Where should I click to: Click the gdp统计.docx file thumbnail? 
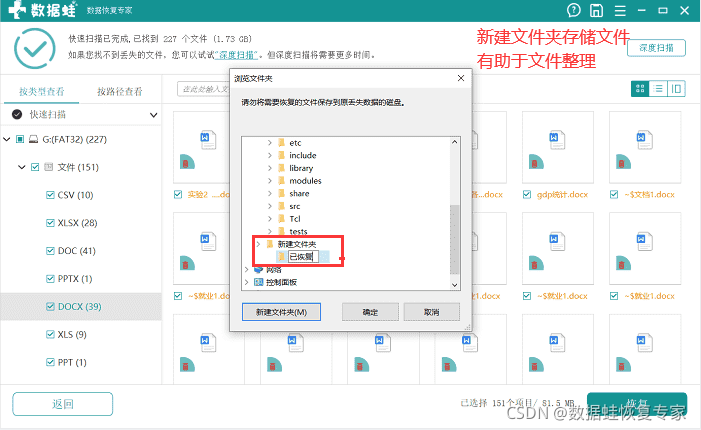point(557,147)
